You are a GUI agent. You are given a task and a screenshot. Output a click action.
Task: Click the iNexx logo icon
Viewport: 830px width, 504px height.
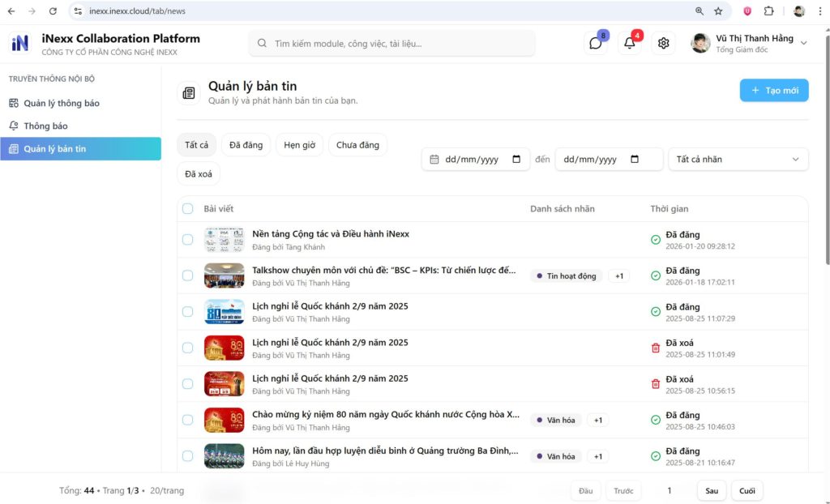20,44
